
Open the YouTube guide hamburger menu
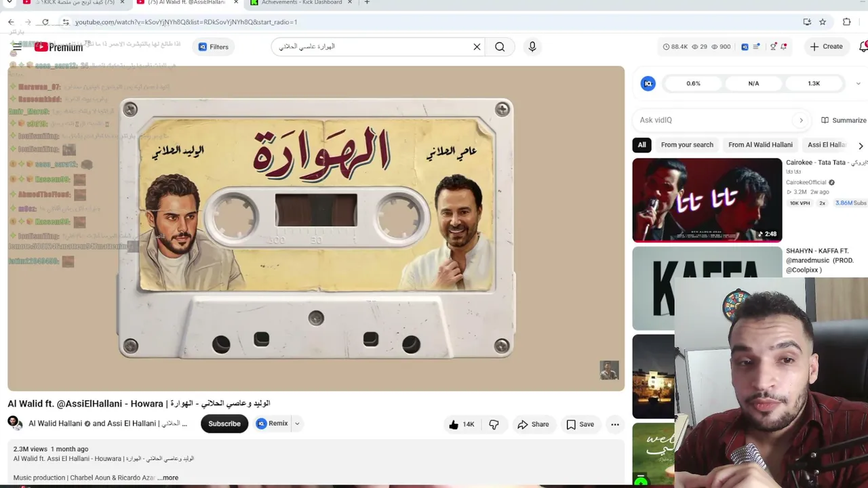click(17, 47)
